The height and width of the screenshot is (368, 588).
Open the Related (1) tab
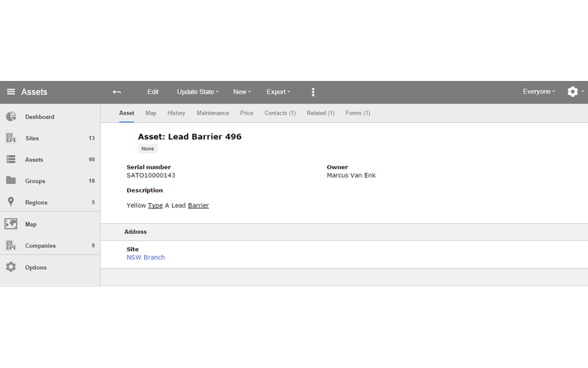pos(320,113)
